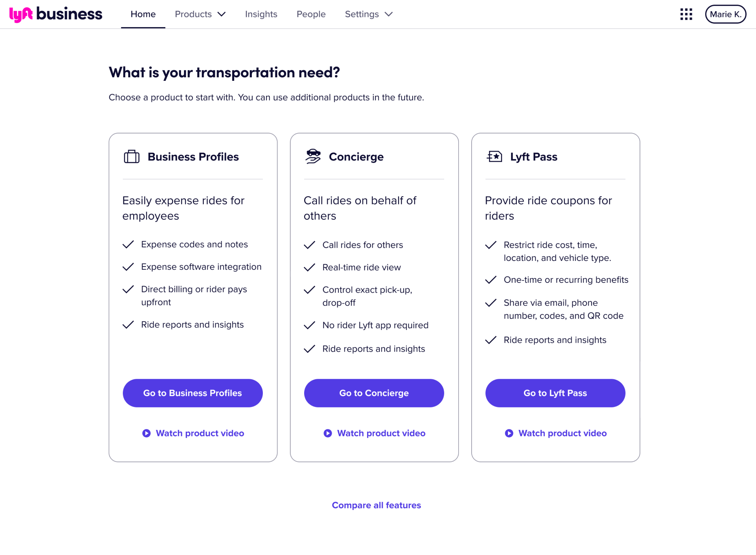Click Go to Concierge button
The width and height of the screenshot is (756, 555).
tap(374, 393)
